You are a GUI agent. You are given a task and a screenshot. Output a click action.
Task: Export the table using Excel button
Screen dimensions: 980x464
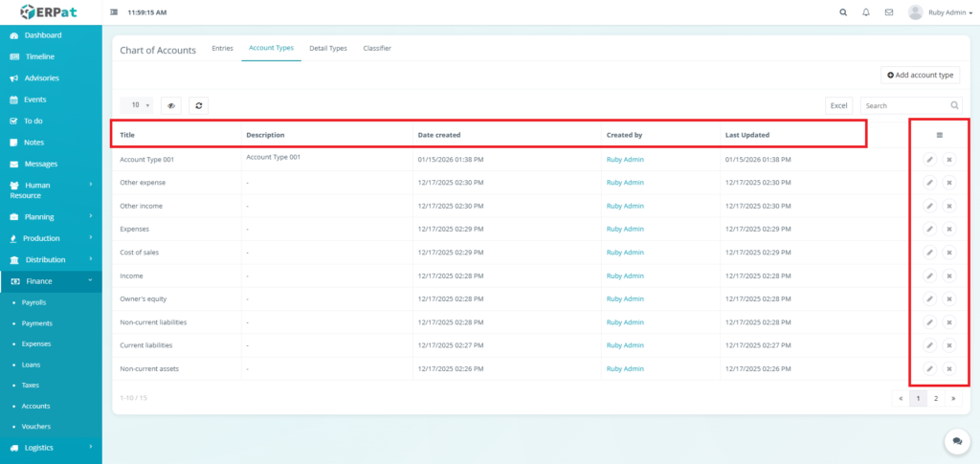click(x=838, y=105)
